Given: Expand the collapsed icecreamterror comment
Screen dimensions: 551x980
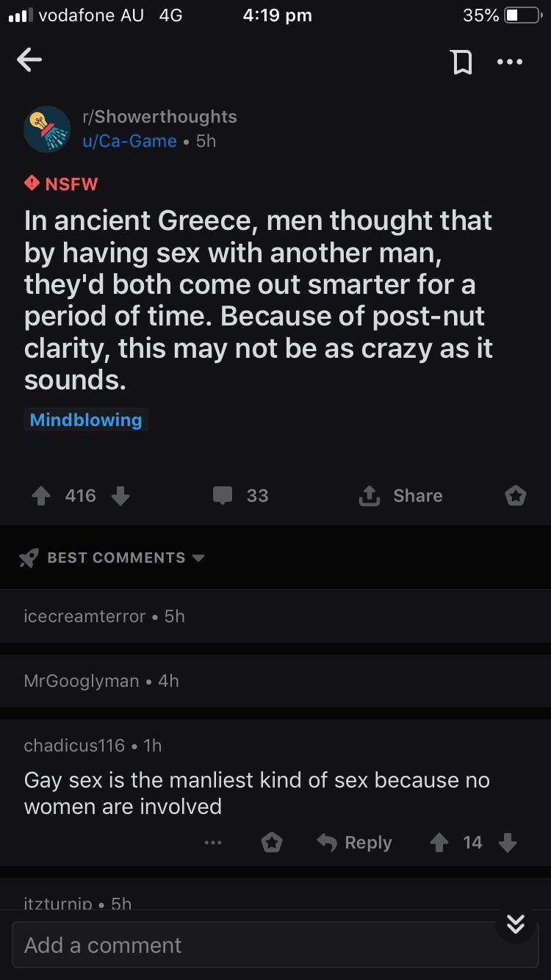Looking at the screenshot, I should (x=104, y=616).
